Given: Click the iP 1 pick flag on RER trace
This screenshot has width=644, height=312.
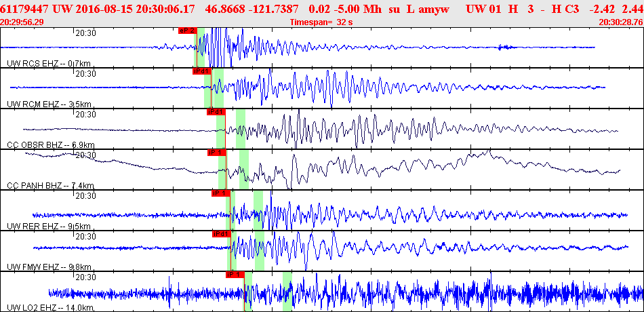Looking at the screenshot, I should pos(220,193).
